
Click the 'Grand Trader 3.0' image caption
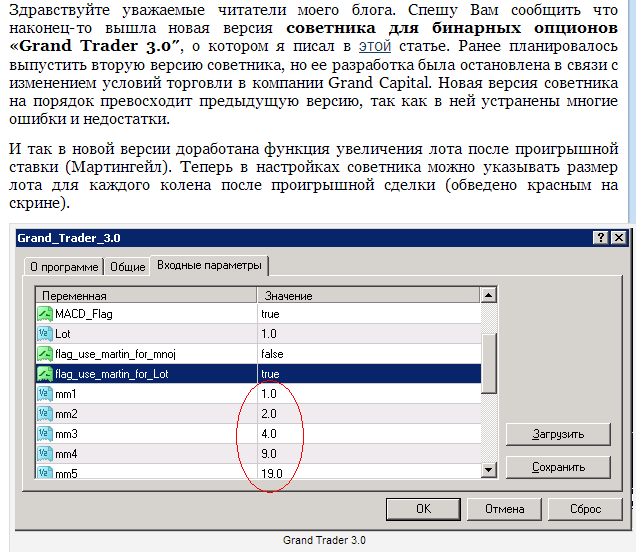point(324,540)
